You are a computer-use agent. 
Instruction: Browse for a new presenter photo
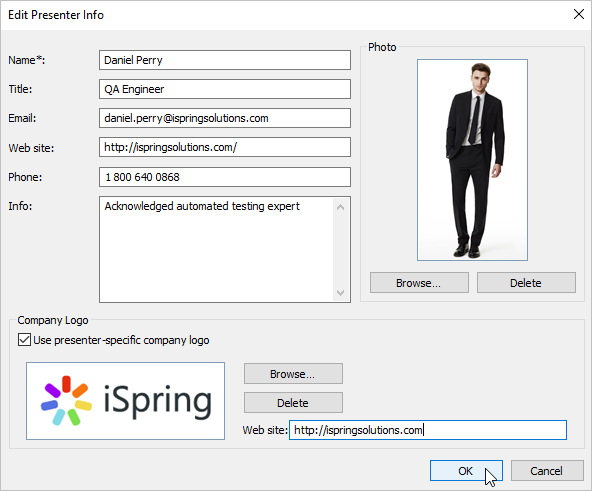[x=419, y=283]
